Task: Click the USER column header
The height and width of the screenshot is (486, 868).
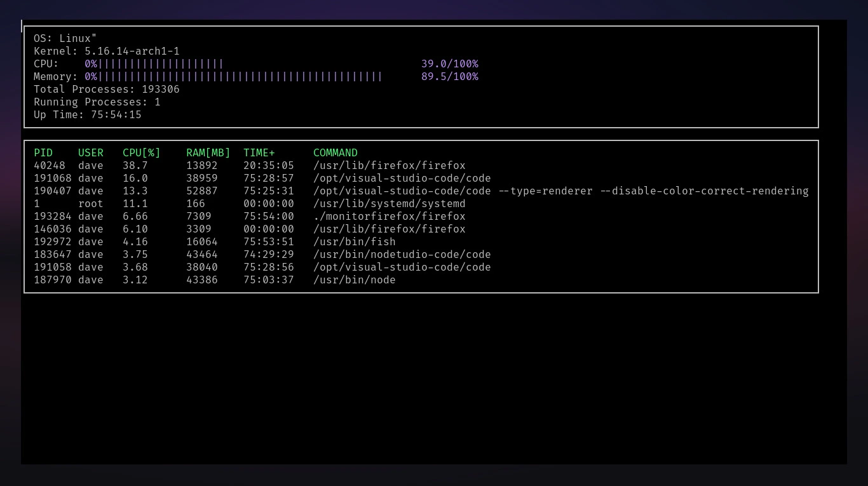Action: pyautogui.click(x=91, y=153)
